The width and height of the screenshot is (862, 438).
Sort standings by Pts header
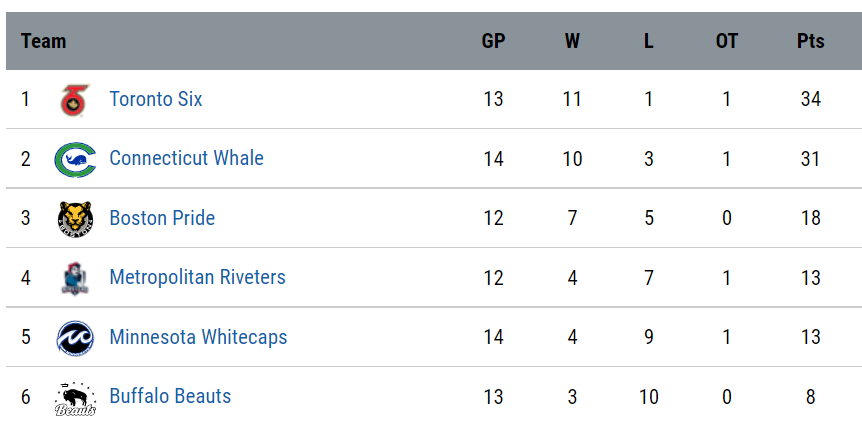[x=810, y=41]
